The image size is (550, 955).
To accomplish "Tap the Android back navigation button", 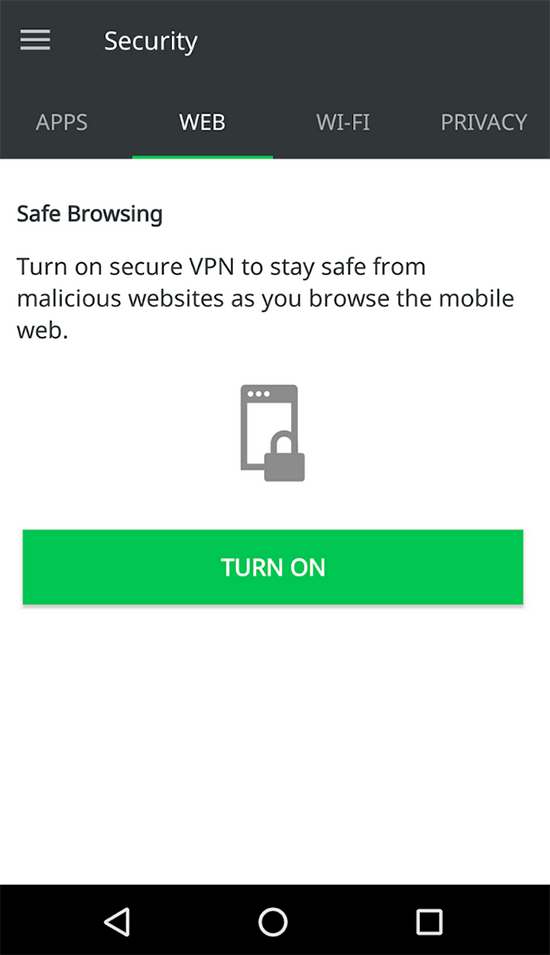I will pyautogui.click(x=117, y=922).
